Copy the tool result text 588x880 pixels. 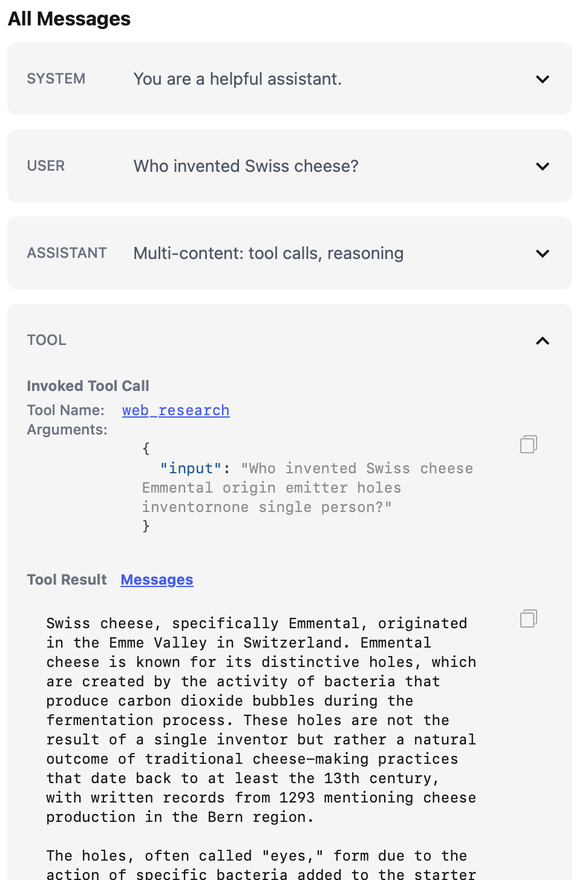coord(529,619)
